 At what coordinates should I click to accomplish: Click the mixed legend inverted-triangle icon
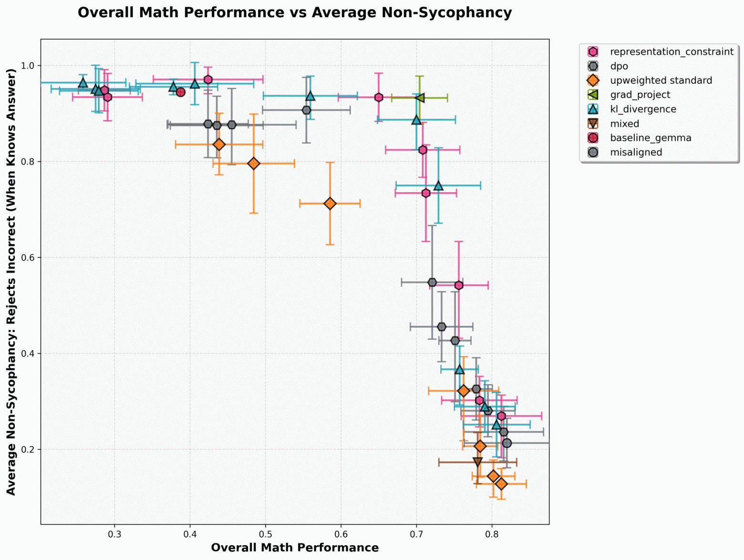point(593,123)
